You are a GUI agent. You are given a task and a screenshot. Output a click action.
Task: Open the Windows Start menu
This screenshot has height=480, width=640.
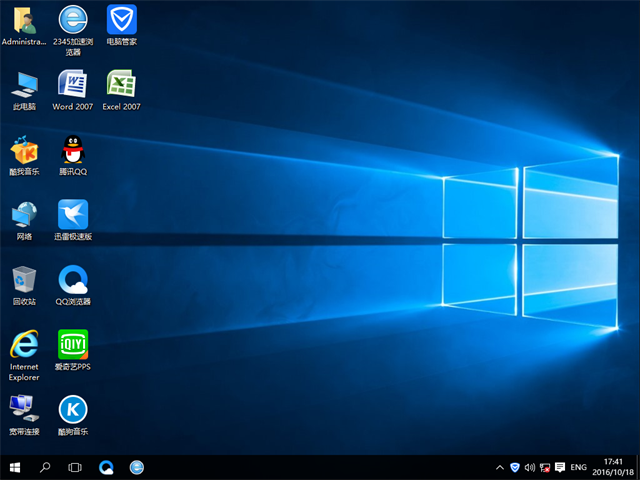(x=15, y=467)
